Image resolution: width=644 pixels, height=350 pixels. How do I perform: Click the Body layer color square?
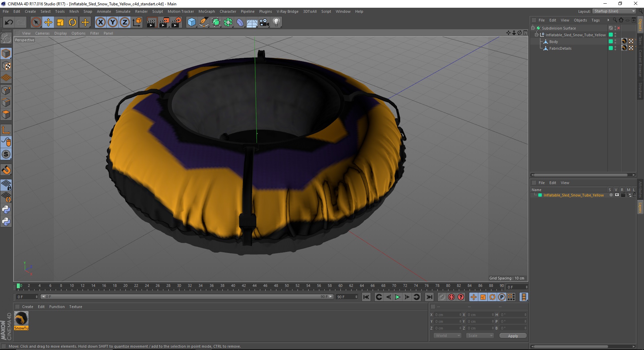click(611, 41)
